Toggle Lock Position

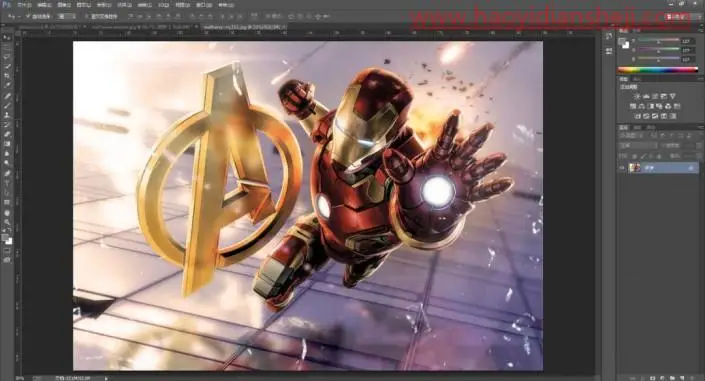(x=651, y=156)
